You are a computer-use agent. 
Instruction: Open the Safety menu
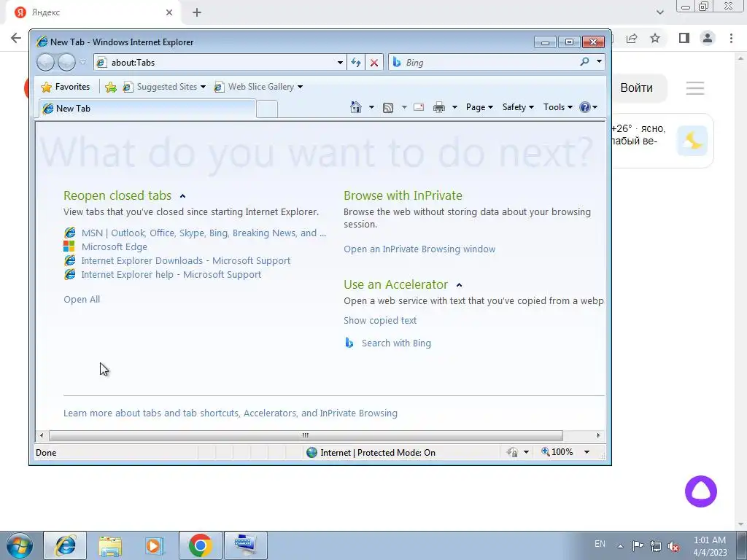coord(518,107)
